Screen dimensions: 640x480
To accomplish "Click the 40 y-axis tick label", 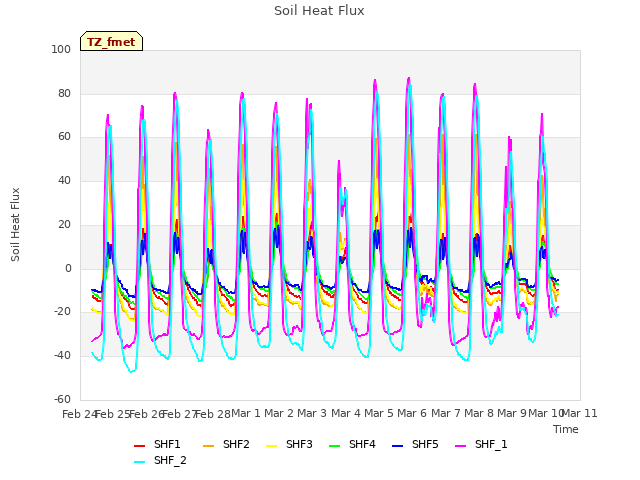I will [64, 180].
